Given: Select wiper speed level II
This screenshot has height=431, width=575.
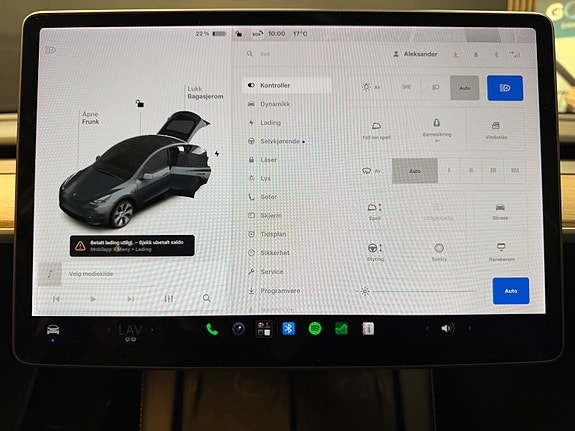Looking at the screenshot, I should click(x=471, y=171).
